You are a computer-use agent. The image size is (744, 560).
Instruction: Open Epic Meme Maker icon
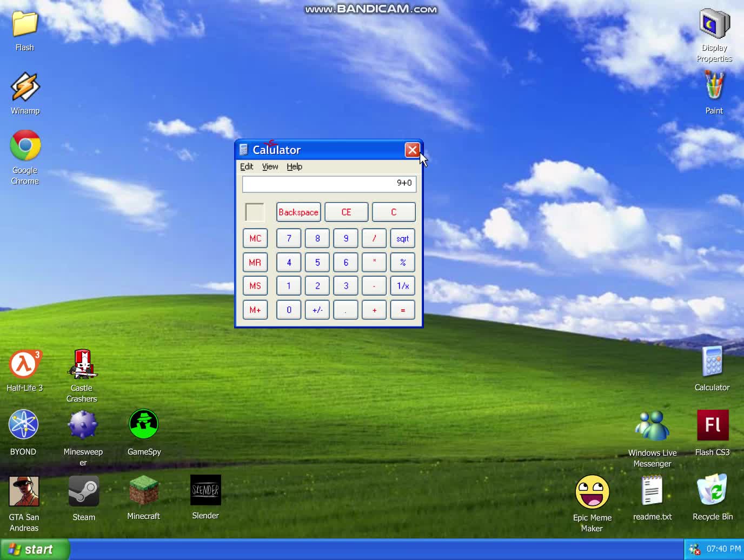pyautogui.click(x=592, y=492)
